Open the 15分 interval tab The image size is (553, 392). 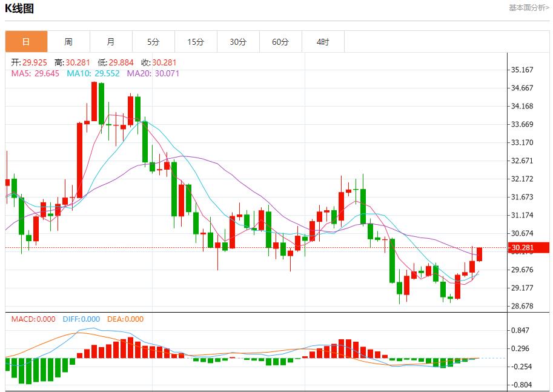pyautogui.click(x=196, y=42)
